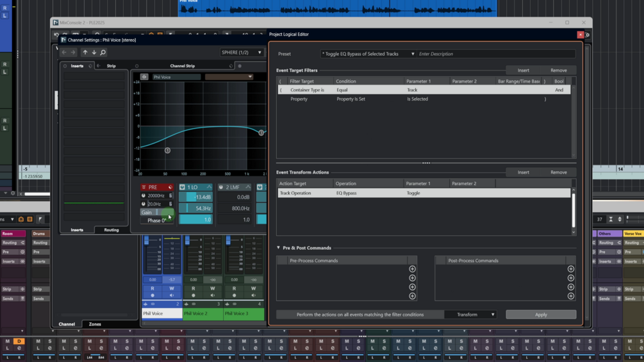The width and height of the screenshot is (644, 362).
Task: Click the icon left of Phil Voice EQ name
Action: [144, 77]
